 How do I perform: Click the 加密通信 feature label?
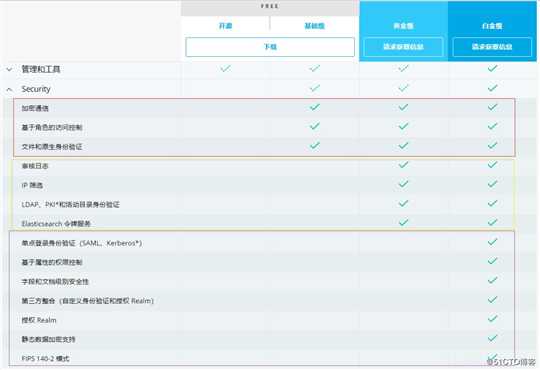pos(35,109)
